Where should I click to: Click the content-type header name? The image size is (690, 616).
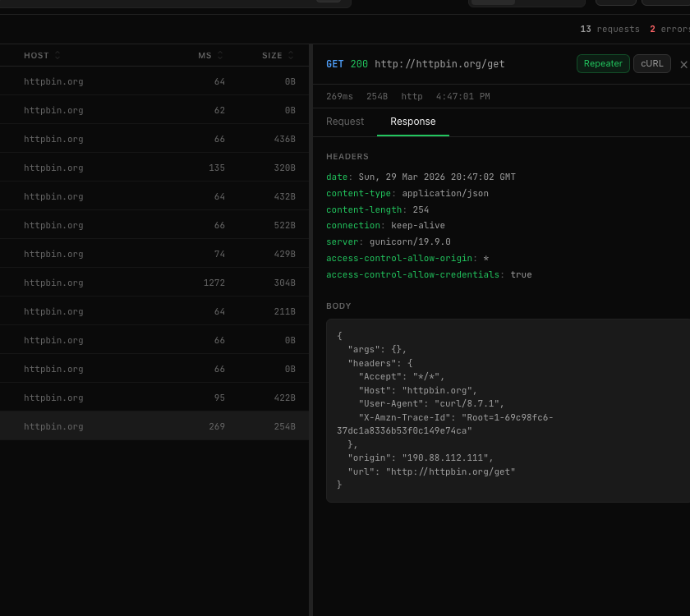tap(359, 193)
